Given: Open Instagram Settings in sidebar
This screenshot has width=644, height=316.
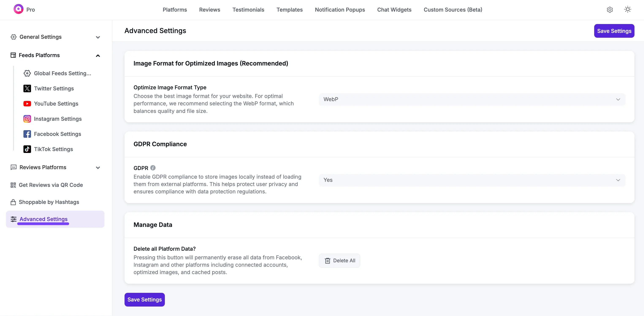Looking at the screenshot, I should (x=58, y=119).
